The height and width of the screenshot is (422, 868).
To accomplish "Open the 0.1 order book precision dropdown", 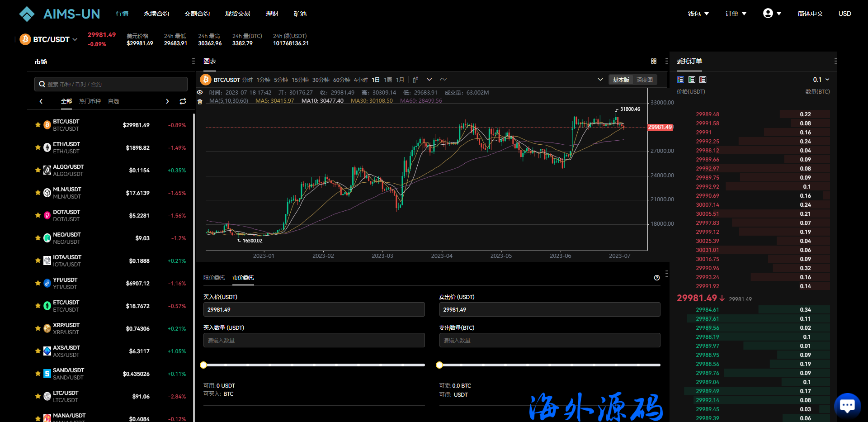I will 821,80.
